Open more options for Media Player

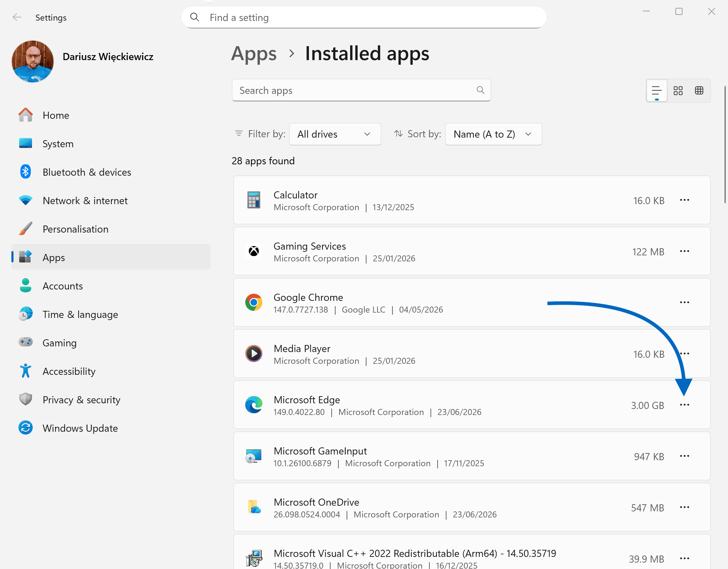point(685,353)
